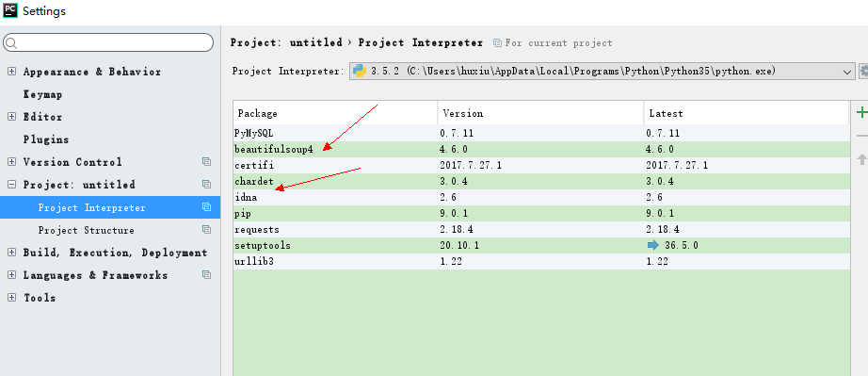Click the PyCharm logo in the title bar

[x=10, y=10]
